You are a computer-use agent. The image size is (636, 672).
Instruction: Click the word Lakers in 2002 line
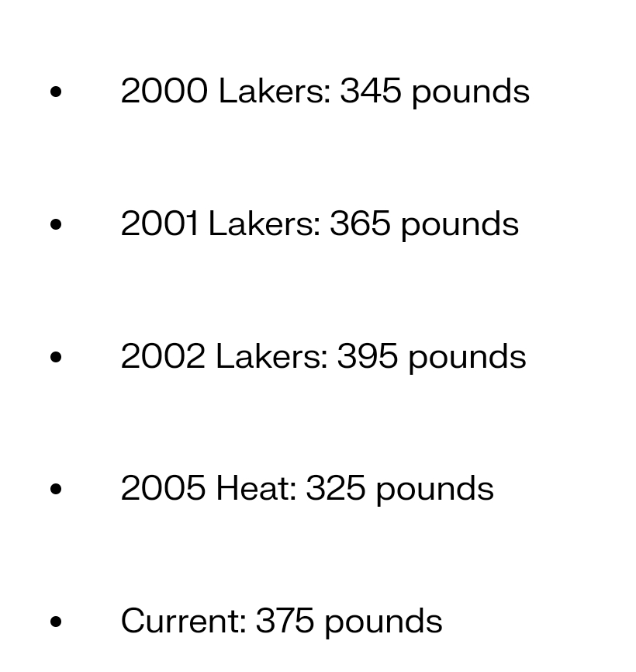tap(271, 357)
